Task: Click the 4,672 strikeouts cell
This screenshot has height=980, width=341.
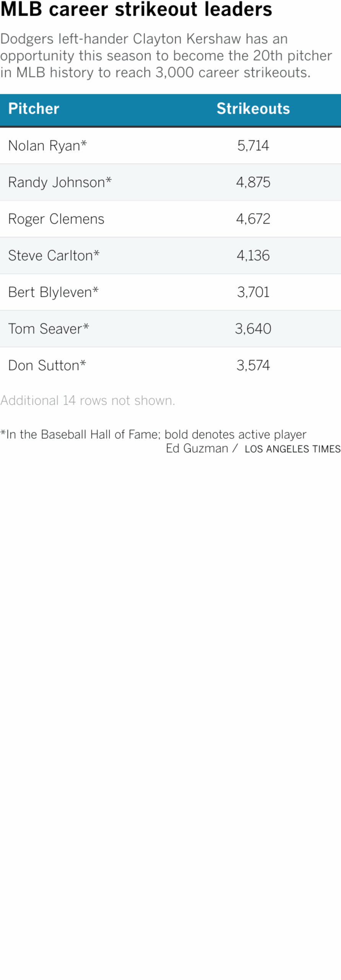Action: pyautogui.click(x=253, y=219)
